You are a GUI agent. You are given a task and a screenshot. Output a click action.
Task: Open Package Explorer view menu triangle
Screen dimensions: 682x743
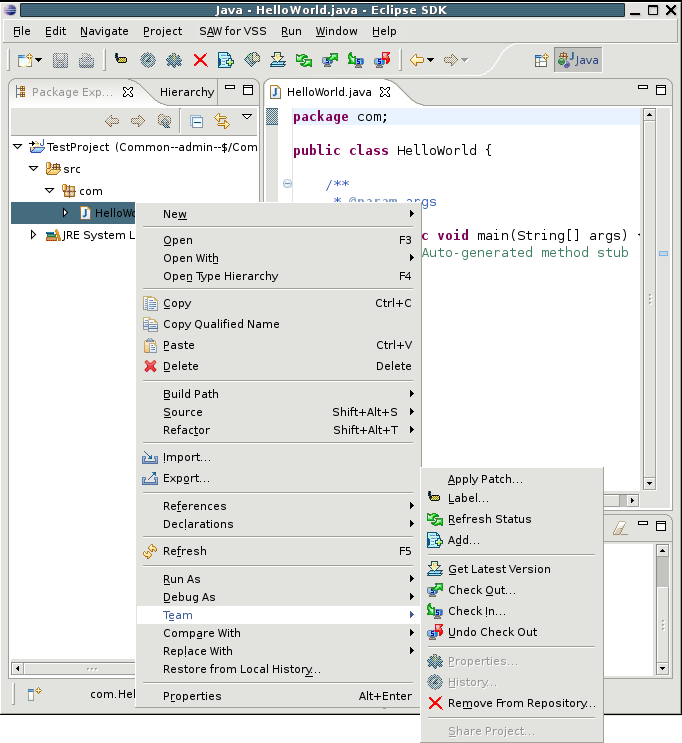point(247,116)
